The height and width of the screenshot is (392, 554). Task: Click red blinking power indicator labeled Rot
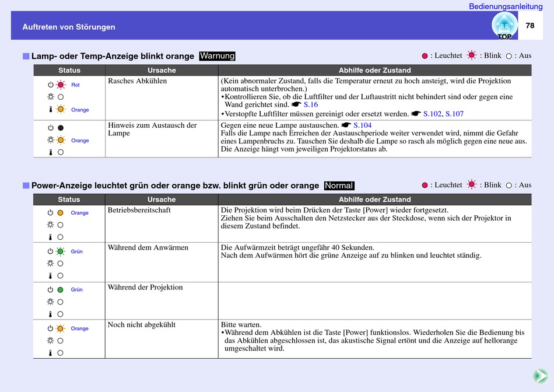(x=61, y=85)
